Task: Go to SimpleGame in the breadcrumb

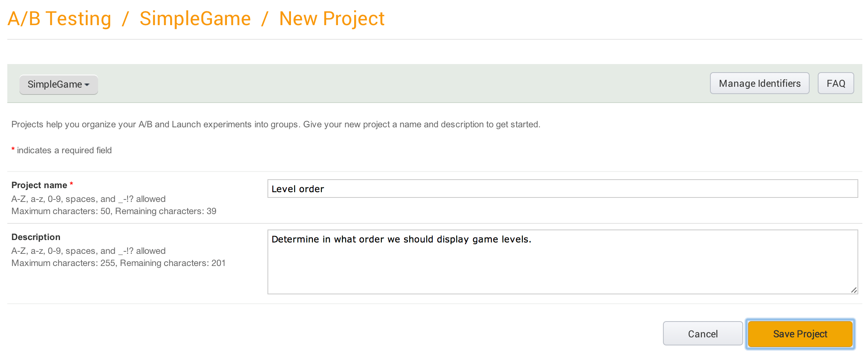Action: pyautogui.click(x=195, y=19)
